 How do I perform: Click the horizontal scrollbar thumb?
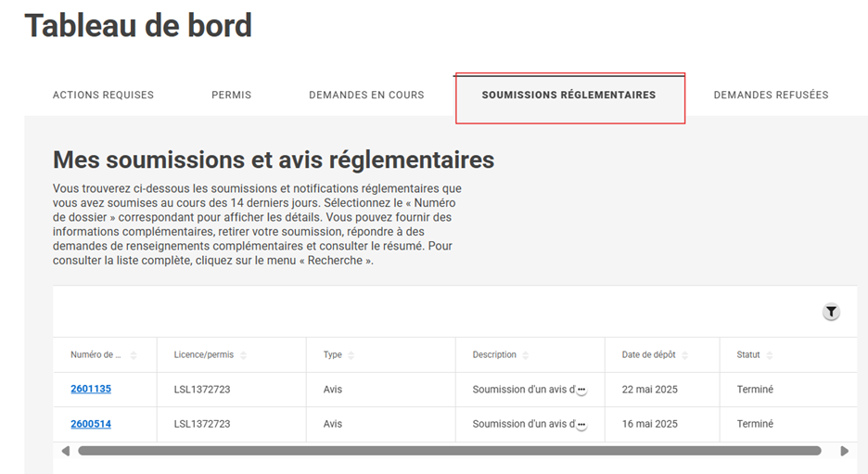click(x=450, y=451)
